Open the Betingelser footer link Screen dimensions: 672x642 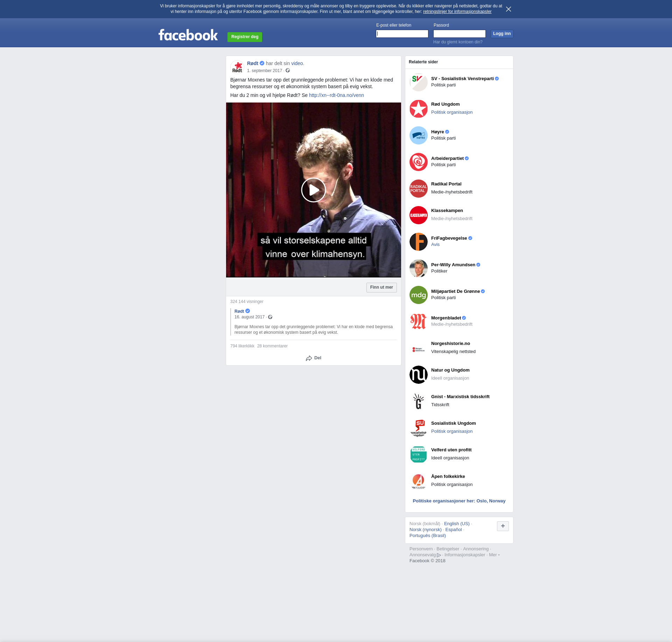(448, 549)
